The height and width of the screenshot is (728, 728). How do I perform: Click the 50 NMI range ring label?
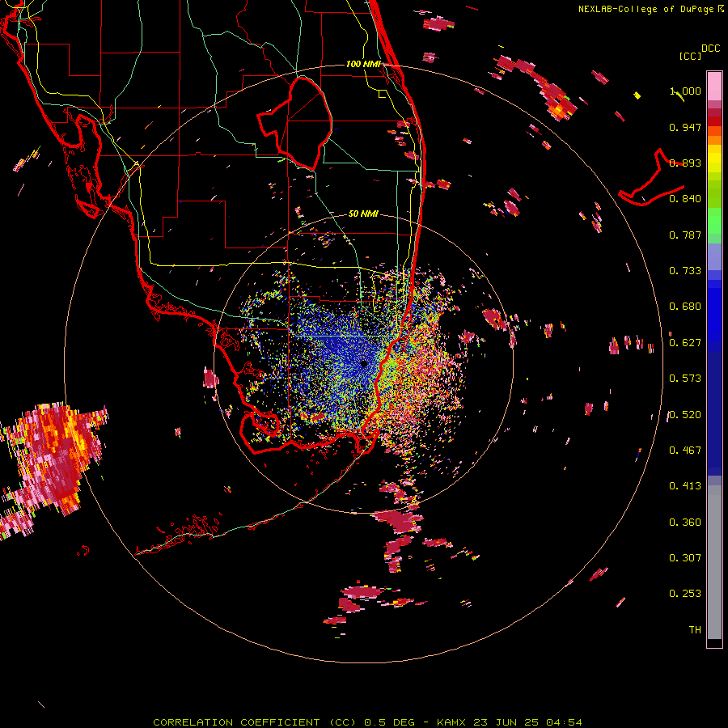[363, 214]
